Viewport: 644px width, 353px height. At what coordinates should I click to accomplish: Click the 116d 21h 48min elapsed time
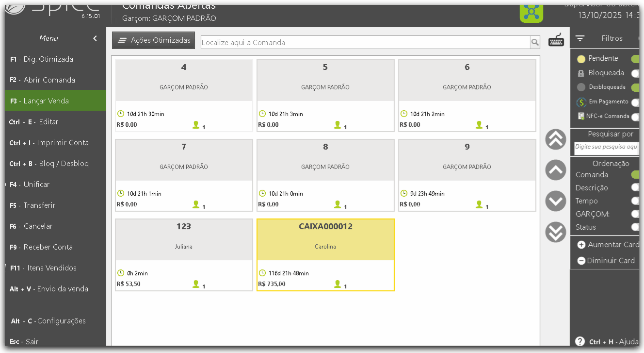tap(289, 273)
